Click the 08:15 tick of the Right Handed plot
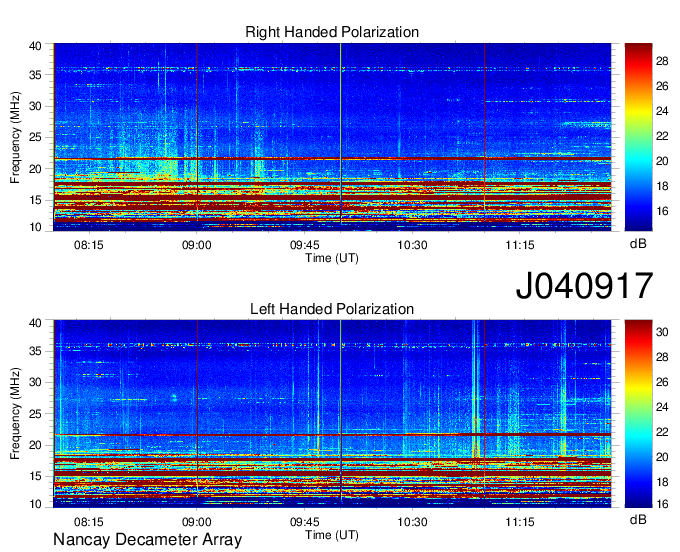The height and width of the screenshot is (552, 680). coord(89,245)
